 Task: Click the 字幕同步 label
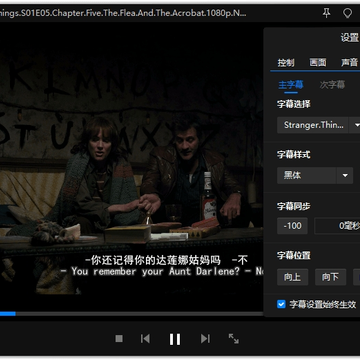coord(294,206)
